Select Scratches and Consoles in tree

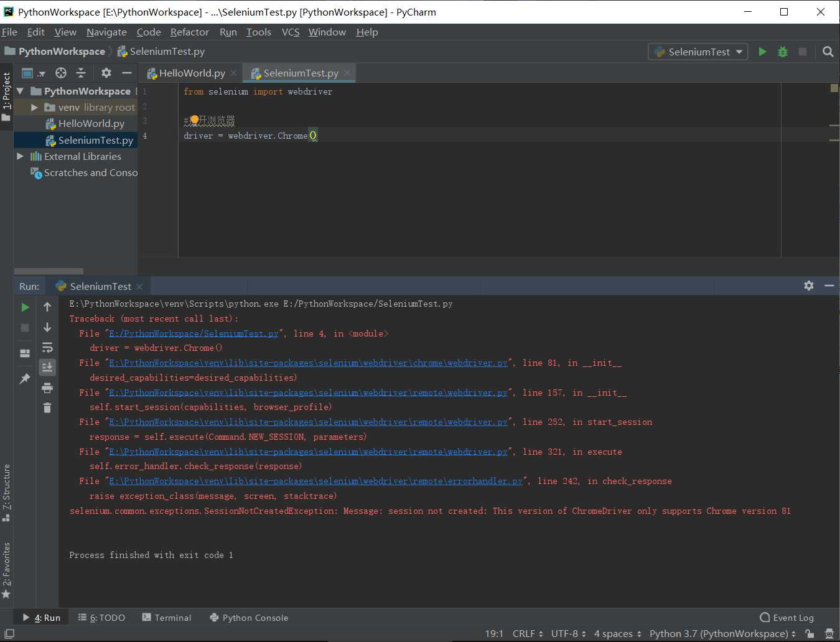pyautogui.click(x=84, y=173)
